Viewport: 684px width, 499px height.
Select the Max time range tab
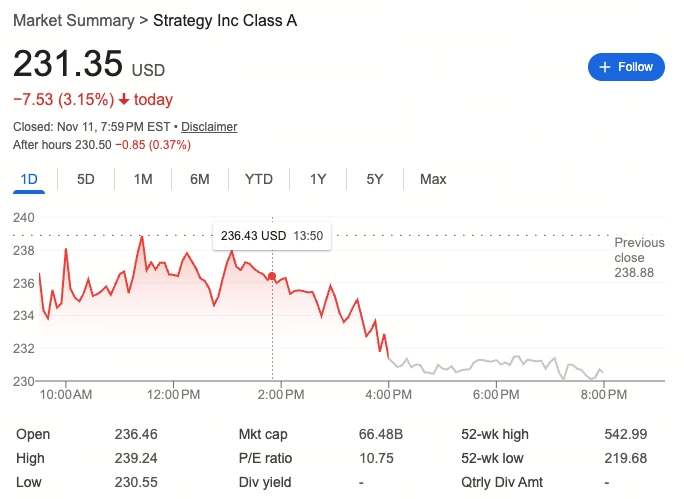(433, 179)
